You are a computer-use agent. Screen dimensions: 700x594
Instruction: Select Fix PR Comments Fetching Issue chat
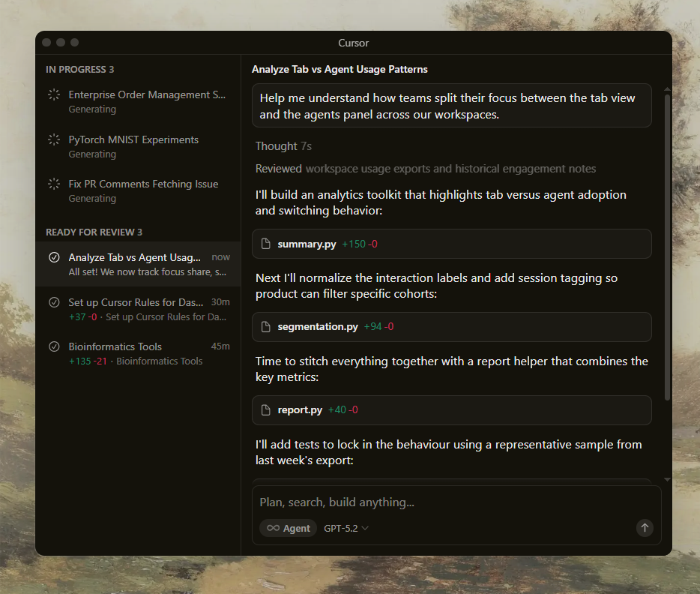(143, 184)
